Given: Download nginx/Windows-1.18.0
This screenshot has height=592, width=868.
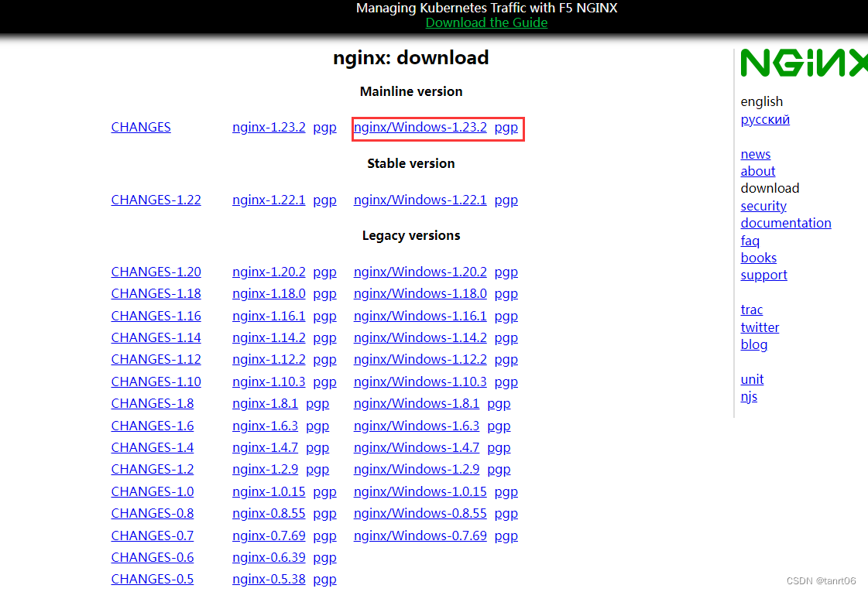Looking at the screenshot, I should click(420, 293).
